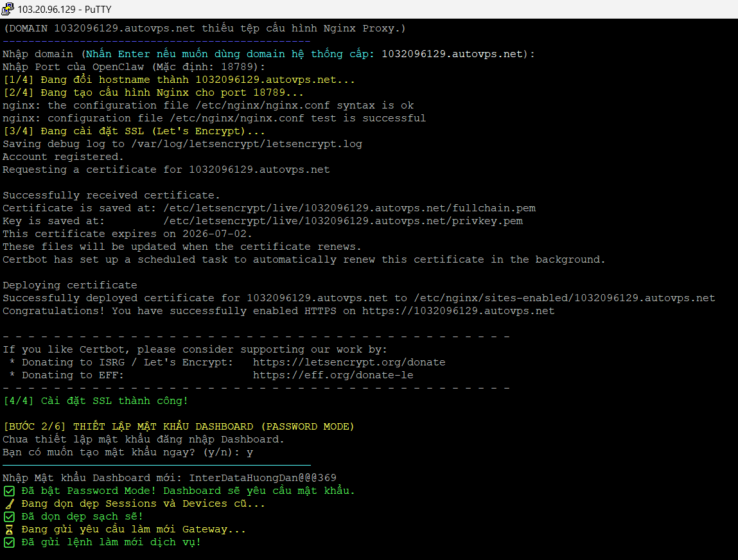738x560 pixels.
Task: Click the checkmark emoji before 'Đã gửi lệnh làm mới'
Action: point(9,543)
